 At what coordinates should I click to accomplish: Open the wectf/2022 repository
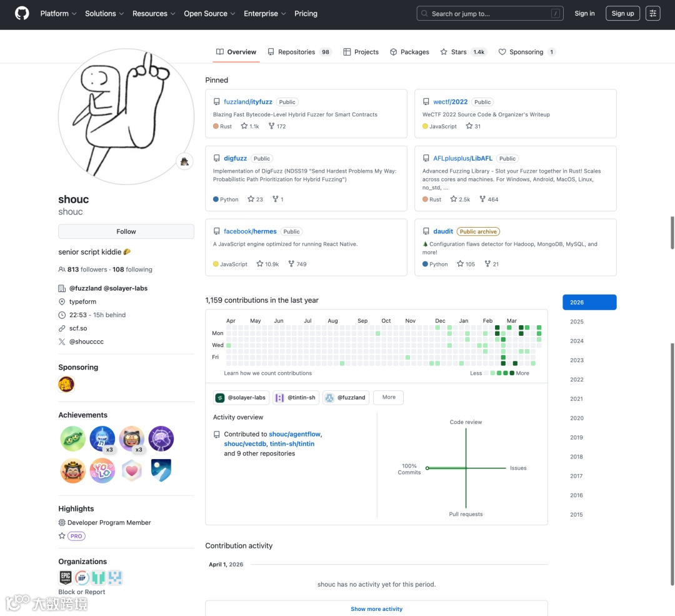[450, 102]
